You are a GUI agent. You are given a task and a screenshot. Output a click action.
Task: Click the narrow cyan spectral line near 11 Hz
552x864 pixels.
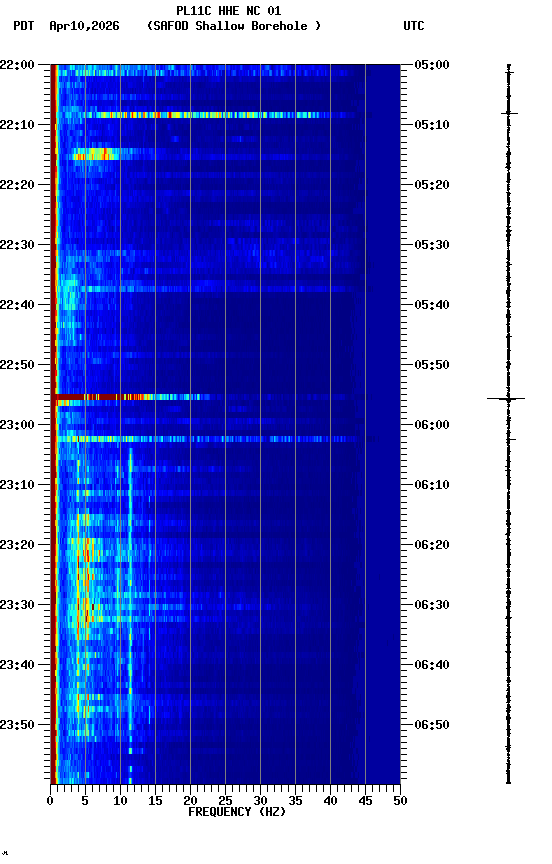[130, 614]
